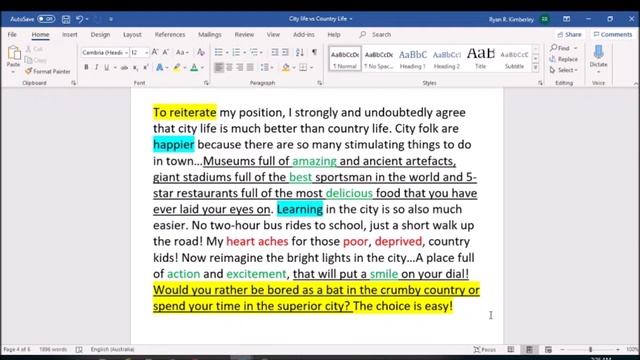The image size is (640, 360).
Task: Open the Select dropdown in Editing
Action: point(564,70)
